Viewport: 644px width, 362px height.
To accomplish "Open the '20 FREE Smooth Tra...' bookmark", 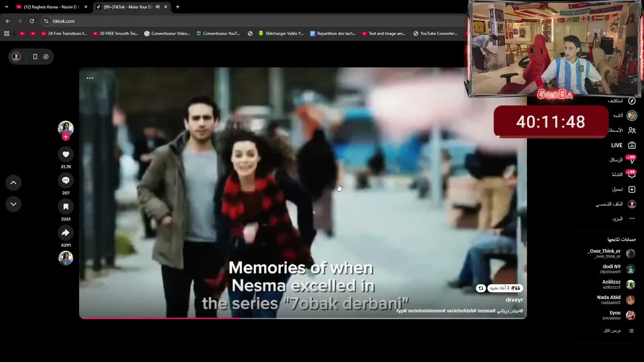I will (115, 34).
